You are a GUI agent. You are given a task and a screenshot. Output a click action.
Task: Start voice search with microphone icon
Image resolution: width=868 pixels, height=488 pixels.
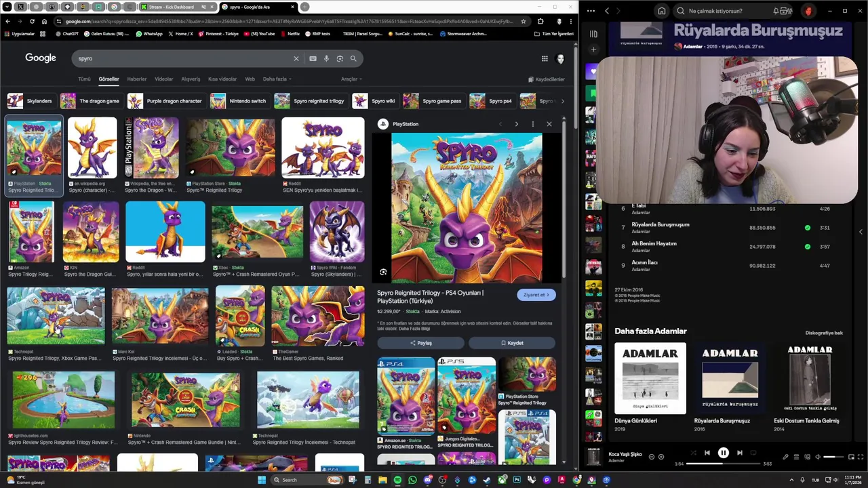[326, 58]
